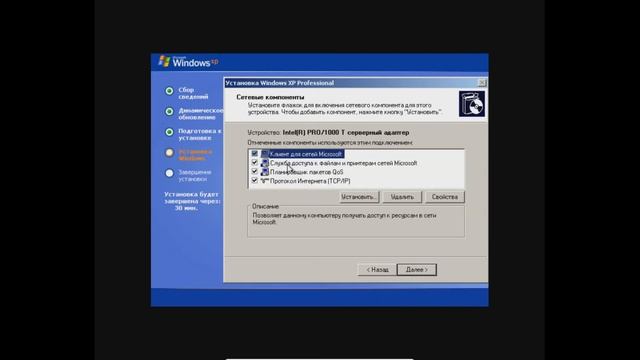Image resolution: width=640 pixels, height=360 pixels.
Task: Click the file and printer sharing service icon
Action: point(265,163)
